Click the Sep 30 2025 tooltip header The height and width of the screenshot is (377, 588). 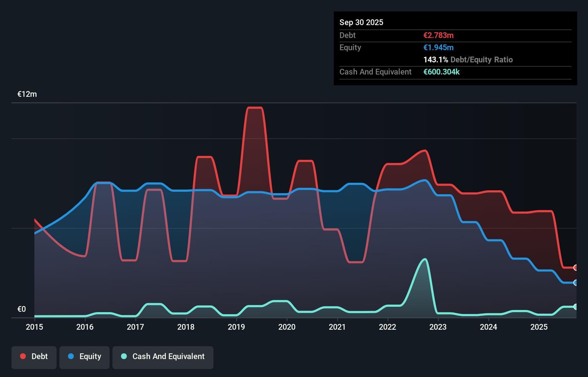point(361,22)
